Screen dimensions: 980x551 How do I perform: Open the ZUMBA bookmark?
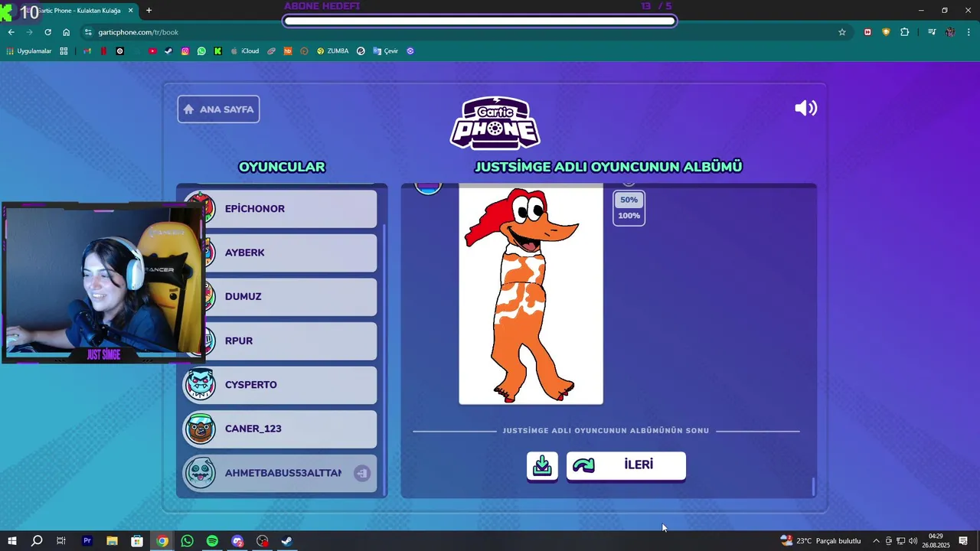[332, 51]
